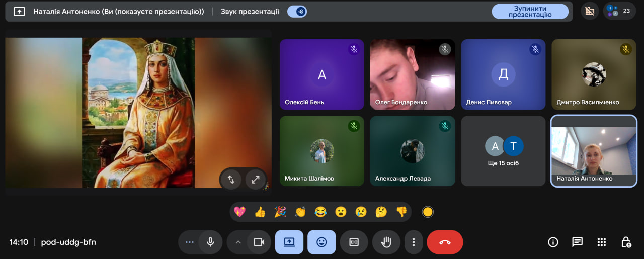This screenshot has height=259, width=644.
Task: Show meeting details info icon
Action: click(x=553, y=242)
